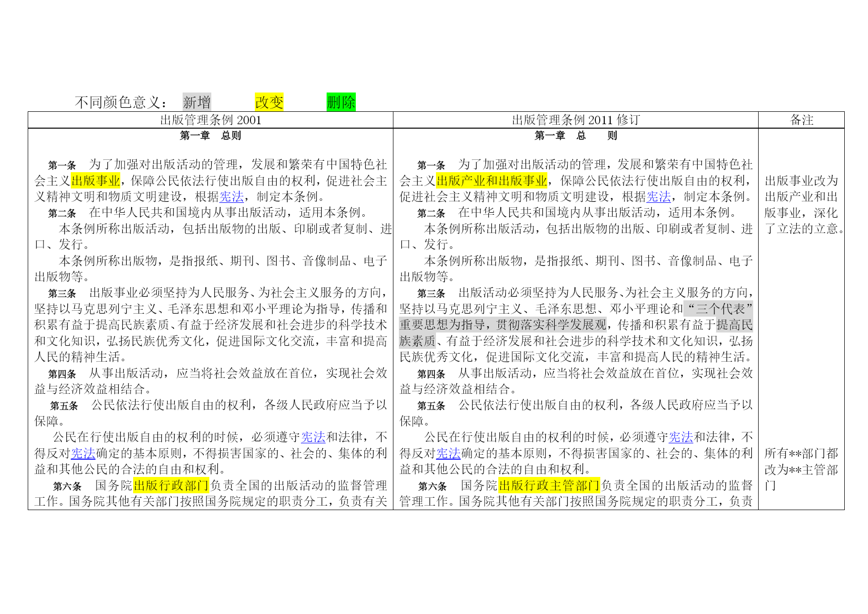Open the 必须遵守宪法 link in the 2001 column

click(x=313, y=437)
